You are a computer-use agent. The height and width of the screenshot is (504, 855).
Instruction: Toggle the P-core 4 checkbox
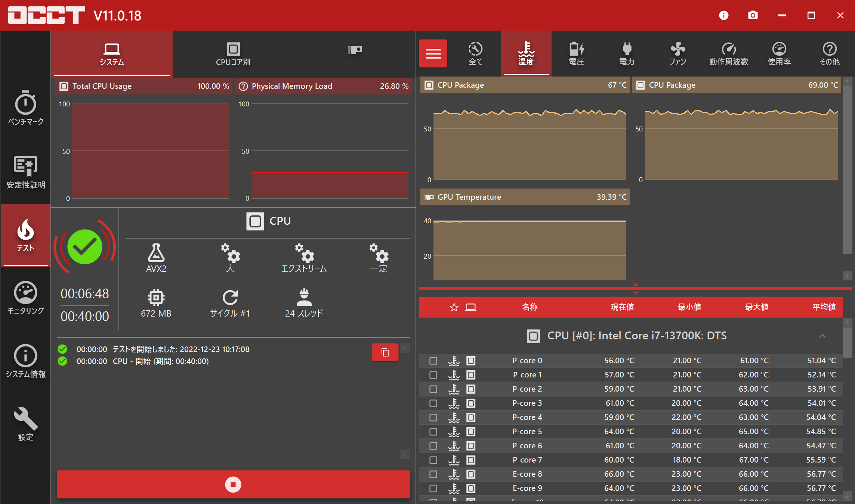coord(433,417)
